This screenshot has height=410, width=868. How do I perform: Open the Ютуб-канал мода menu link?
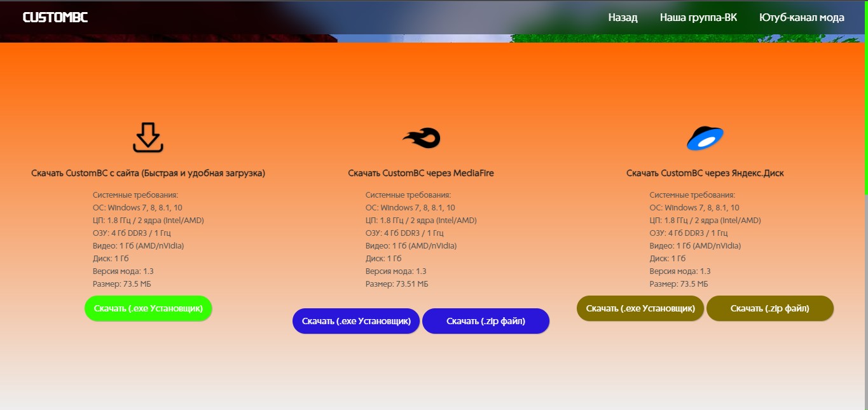(801, 17)
